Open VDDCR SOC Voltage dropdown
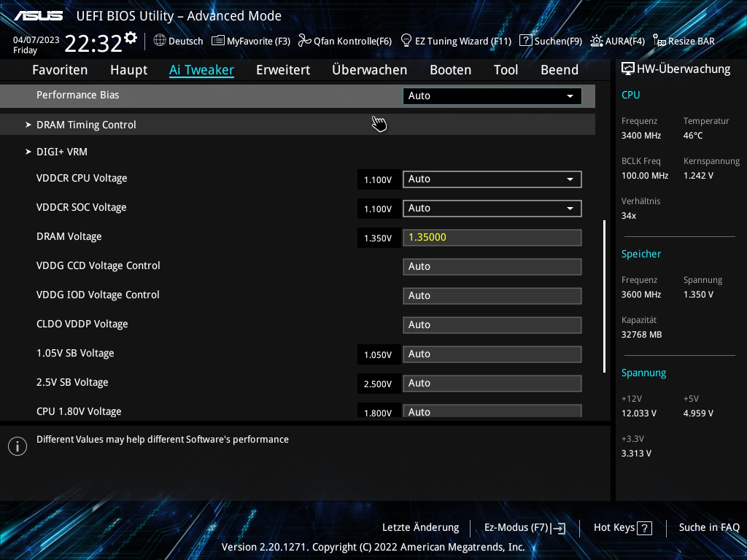This screenshot has width=747, height=560. click(x=492, y=208)
